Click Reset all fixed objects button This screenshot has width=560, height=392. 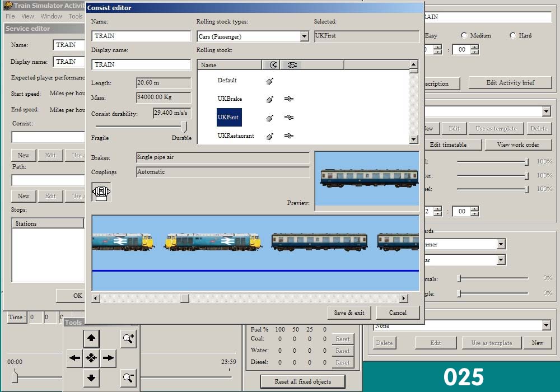coord(302,381)
